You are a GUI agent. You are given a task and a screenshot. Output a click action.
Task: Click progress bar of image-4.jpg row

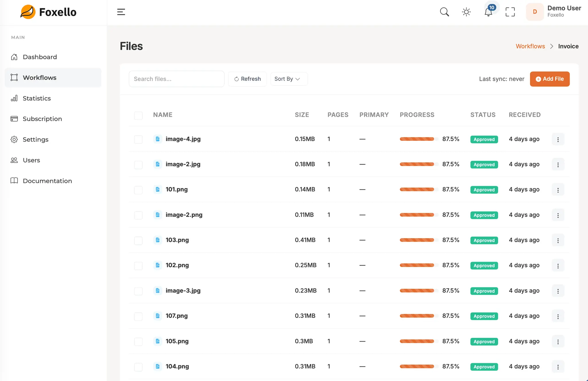(x=419, y=139)
